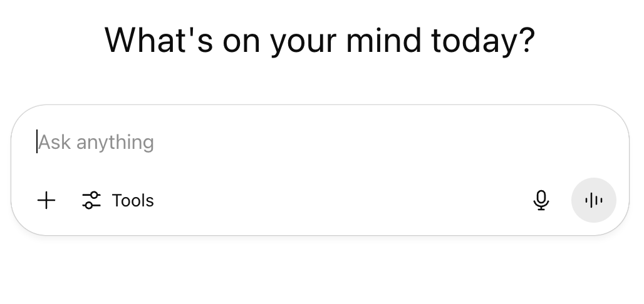Click the microphone dictation icon
Image resolution: width=644 pixels, height=304 pixels.
(541, 201)
